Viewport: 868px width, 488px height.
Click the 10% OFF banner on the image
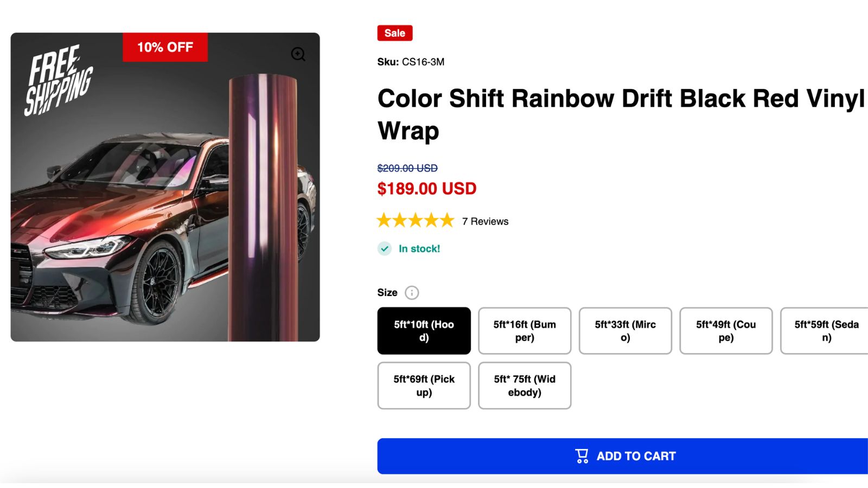tap(164, 47)
